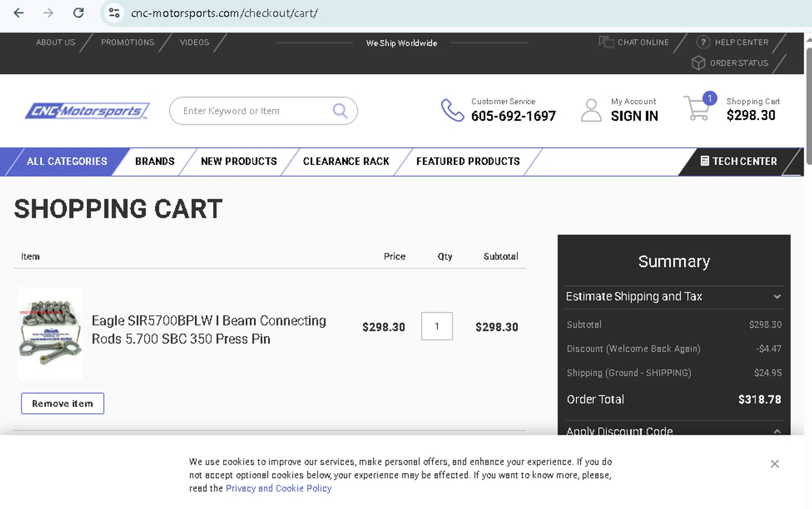Screen dimensions: 812x509
Task: Click the browser forward arrow
Action: pos(49,12)
